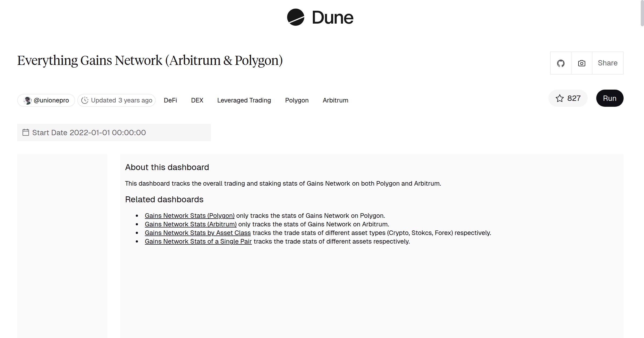Open Gains Network Stats by Asset Class link
Viewport: 644px width, 338px height.
click(198, 233)
